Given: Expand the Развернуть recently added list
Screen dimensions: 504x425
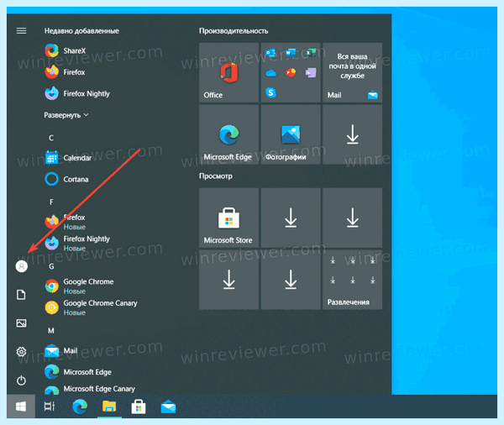Looking at the screenshot, I should 66,115.
